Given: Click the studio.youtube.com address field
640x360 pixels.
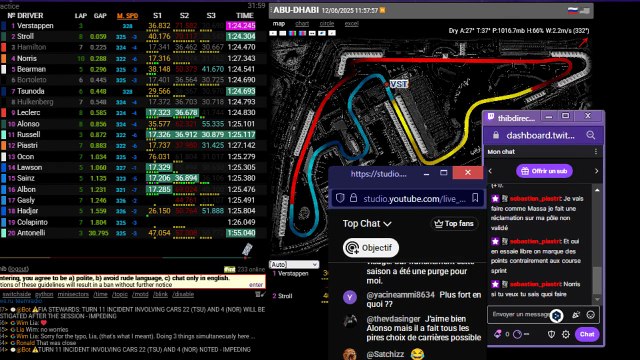Looking at the screenshot, I should [414, 199].
